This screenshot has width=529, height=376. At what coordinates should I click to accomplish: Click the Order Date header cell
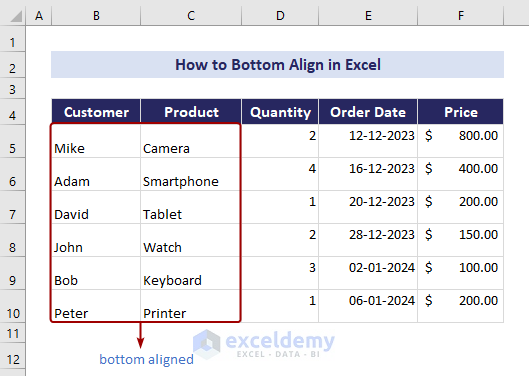pos(368,112)
